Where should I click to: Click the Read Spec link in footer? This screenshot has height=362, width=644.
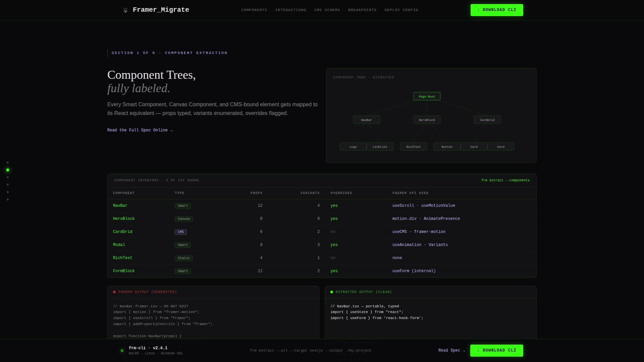pos(451,350)
